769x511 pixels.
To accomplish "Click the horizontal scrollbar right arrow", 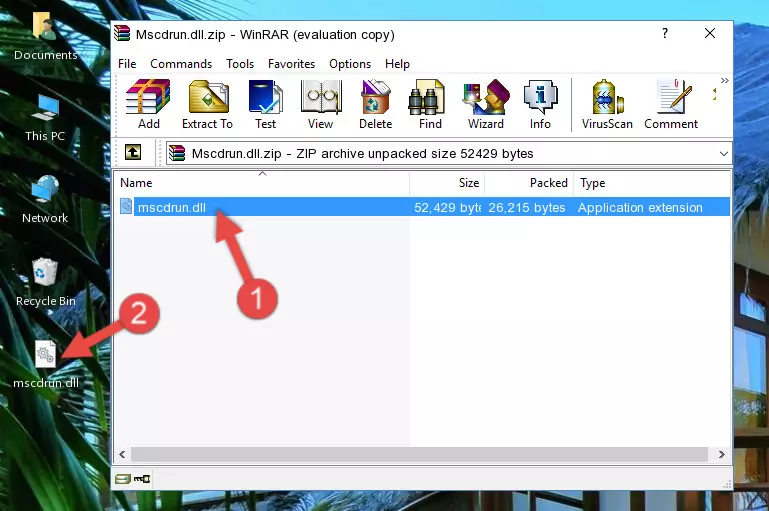I will [x=721, y=455].
